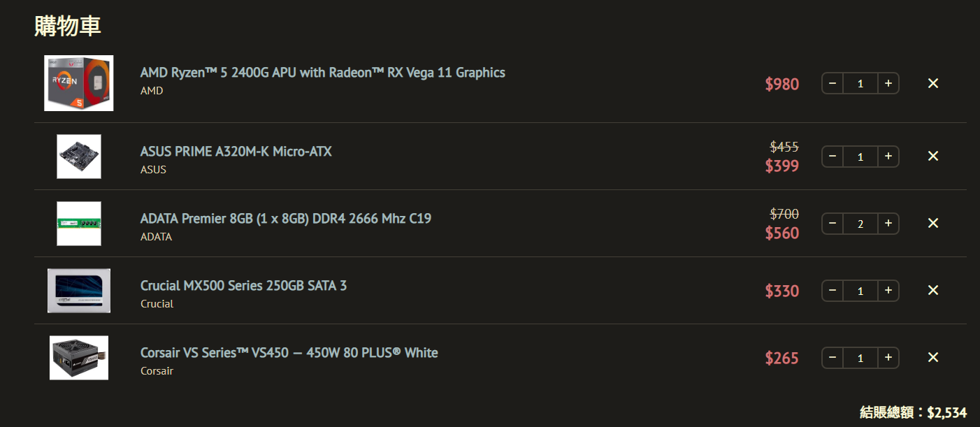Open ASUS PRIME A320M-K Micro-ATX product link
Screen dimensions: 980x427
(x=236, y=151)
